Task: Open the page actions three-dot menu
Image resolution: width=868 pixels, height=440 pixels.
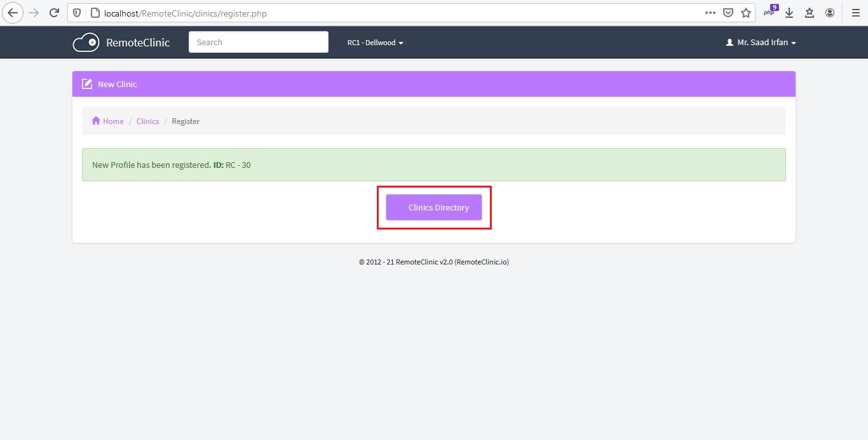Action: [710, 13]
